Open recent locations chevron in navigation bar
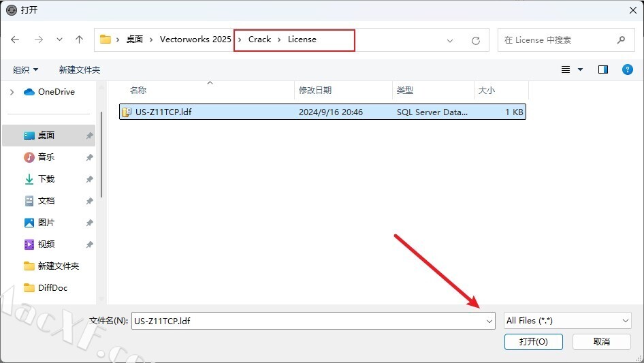 point(59,40)
